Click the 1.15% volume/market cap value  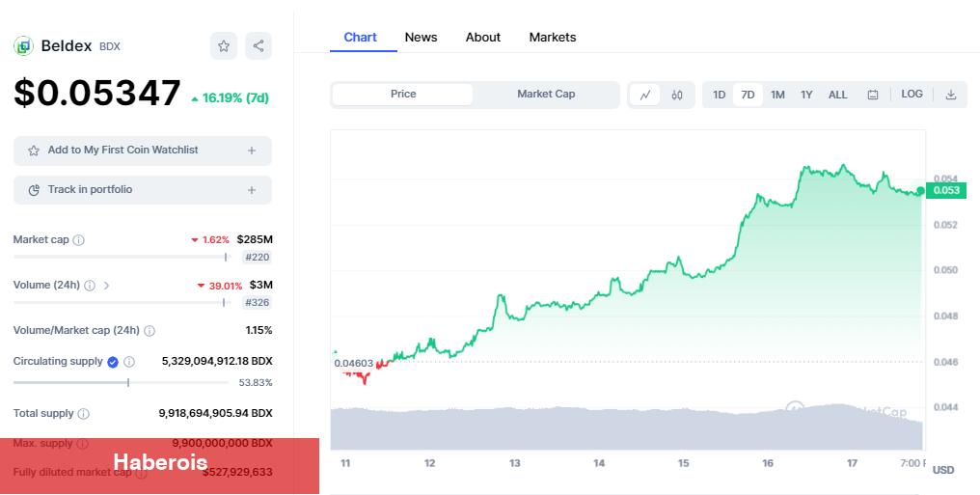pyautogui.click(x=259, y=331)
